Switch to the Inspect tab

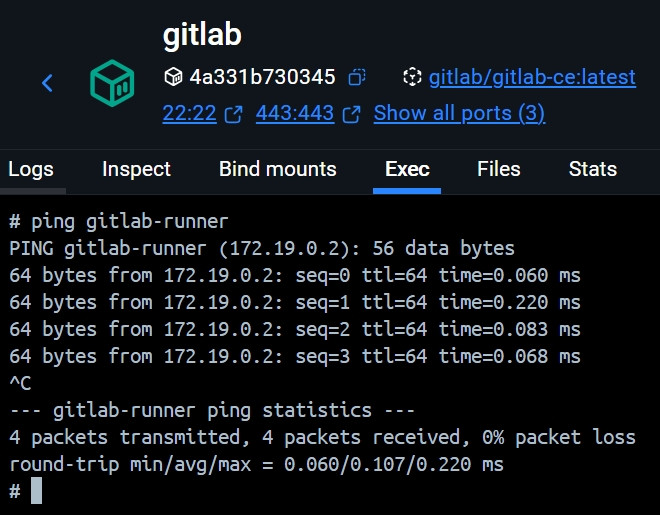point(136,170)
